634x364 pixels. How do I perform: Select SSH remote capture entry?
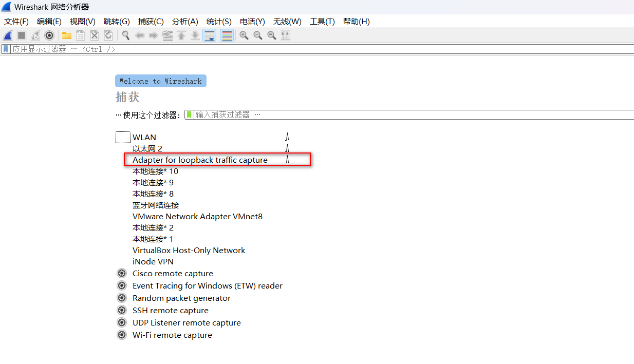(x=171, y=310)
